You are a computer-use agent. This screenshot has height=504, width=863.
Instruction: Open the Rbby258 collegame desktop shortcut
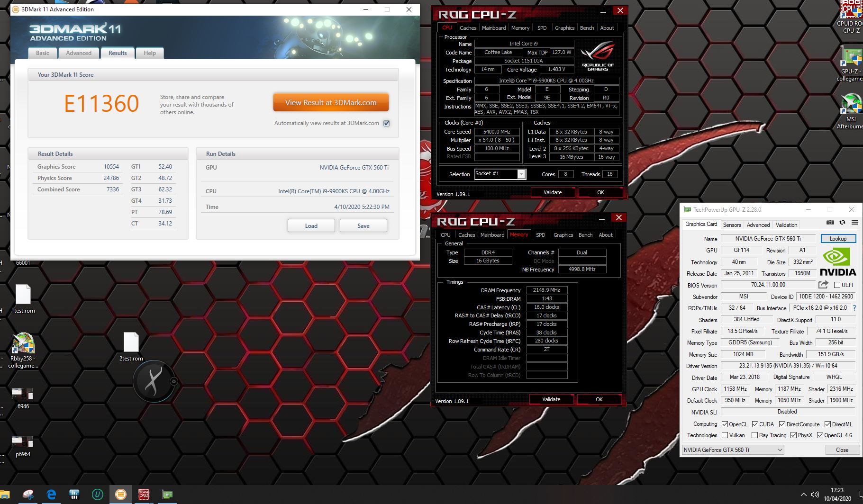(x=23, y=351)
